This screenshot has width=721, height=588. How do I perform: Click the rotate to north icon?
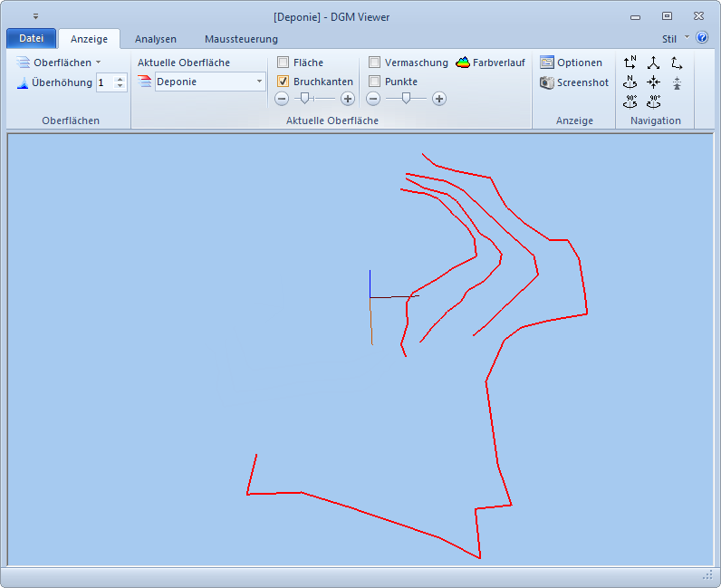point(630,82)
